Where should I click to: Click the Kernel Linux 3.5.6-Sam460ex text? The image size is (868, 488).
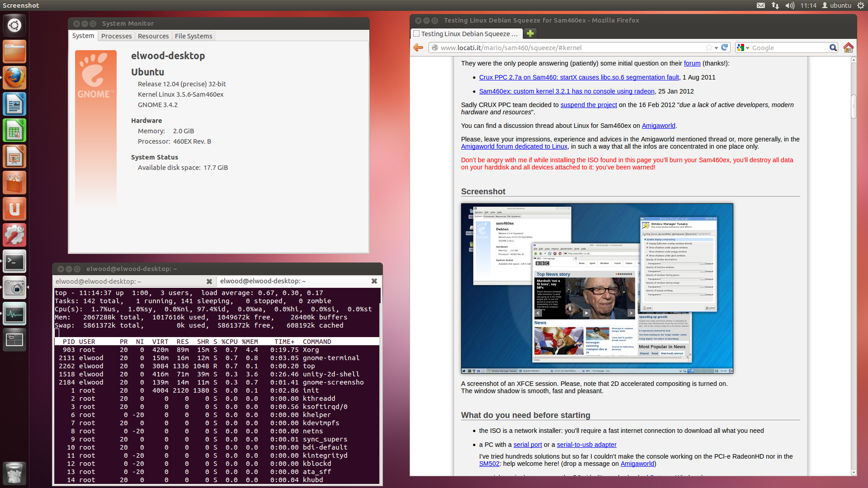coord(181,94)
